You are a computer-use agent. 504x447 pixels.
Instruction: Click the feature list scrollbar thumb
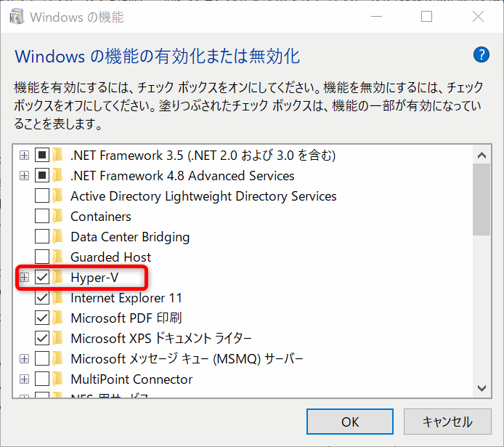tap(481, 199)
